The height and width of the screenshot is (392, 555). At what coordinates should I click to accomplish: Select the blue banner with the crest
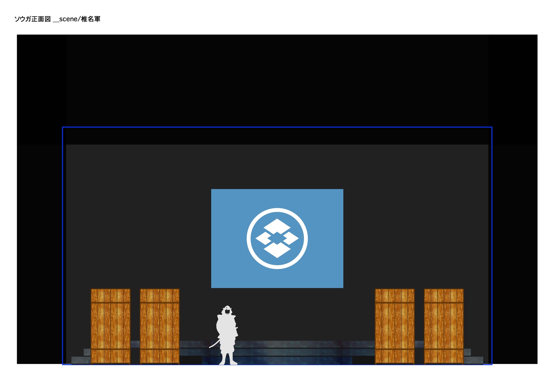[x=277, y=239]
